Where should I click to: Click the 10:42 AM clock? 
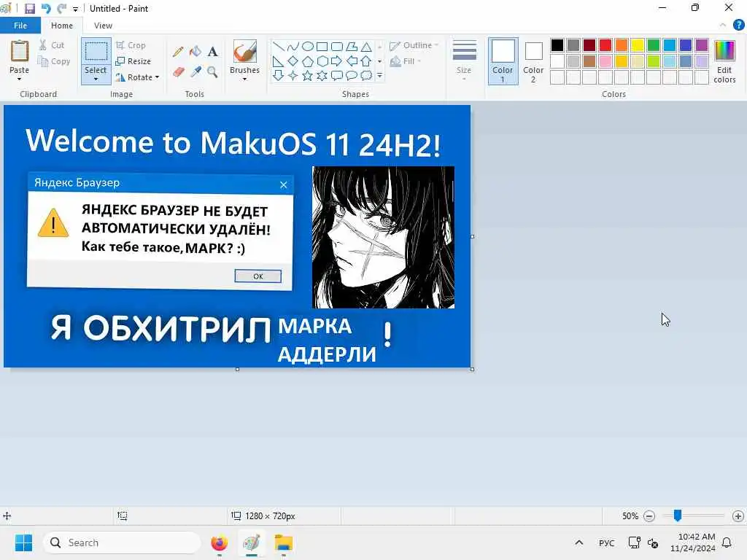[x=697, y=537]
